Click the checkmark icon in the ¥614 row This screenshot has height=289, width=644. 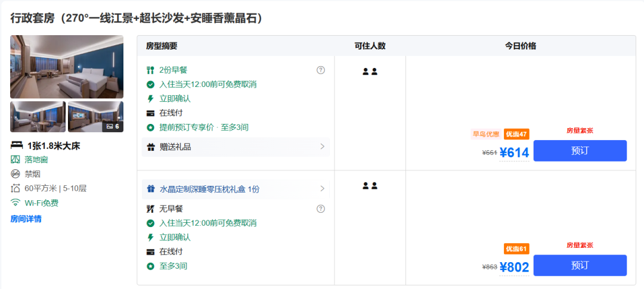click(150, 85)
